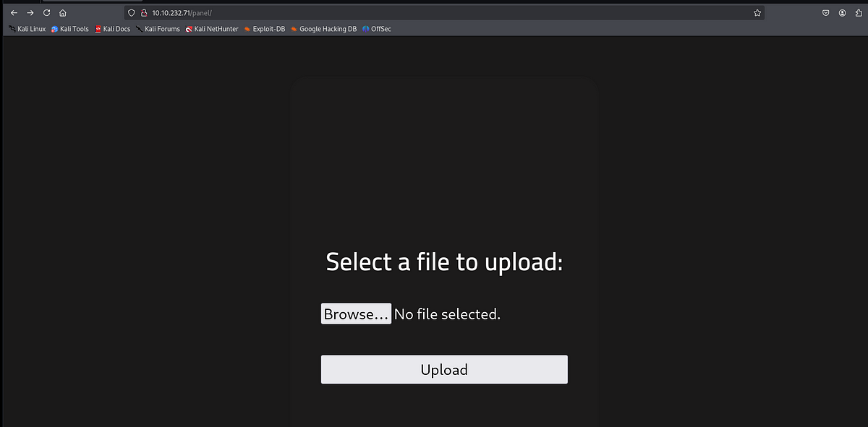Click the 'Select a file to upload:' heading
This screenshot has height=427, width=868.
pyautogui.click(x=444, y=262)
